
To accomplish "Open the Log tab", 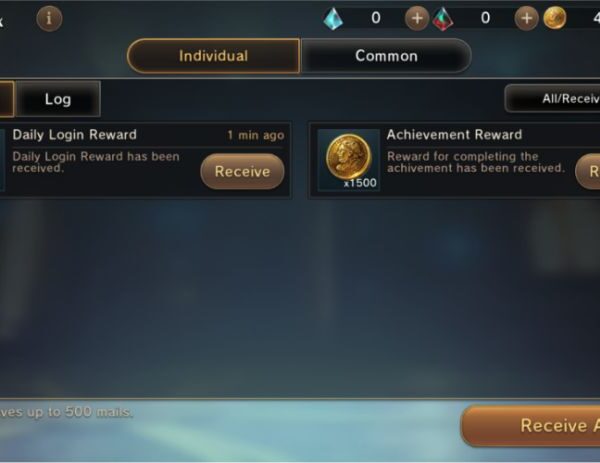I will click(x=58, y=99).
